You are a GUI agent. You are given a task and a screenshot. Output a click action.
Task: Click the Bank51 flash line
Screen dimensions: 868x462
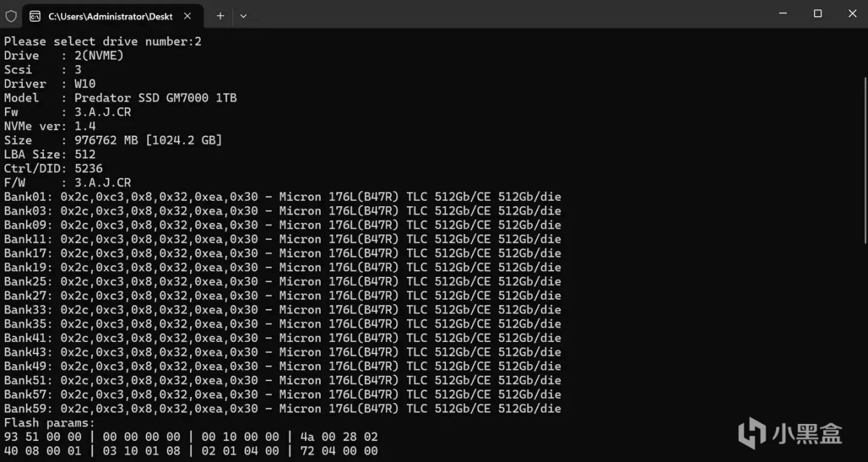282,380
